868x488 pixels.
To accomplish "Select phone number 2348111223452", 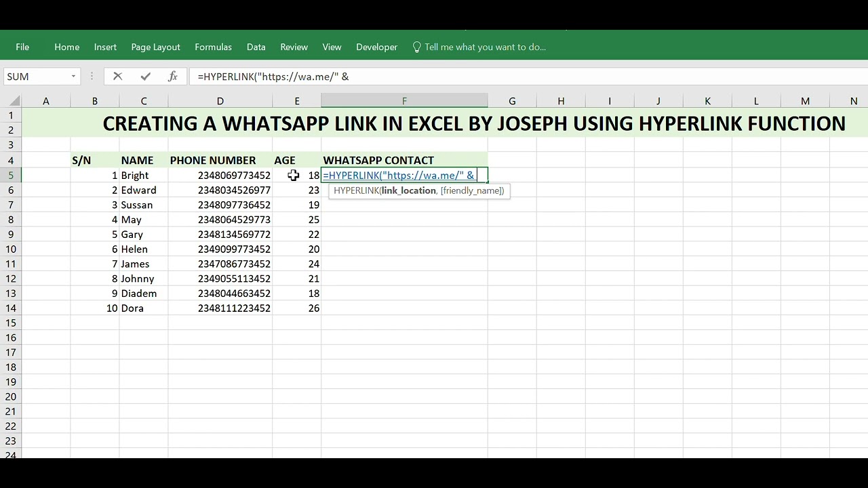I will [220, 308].
